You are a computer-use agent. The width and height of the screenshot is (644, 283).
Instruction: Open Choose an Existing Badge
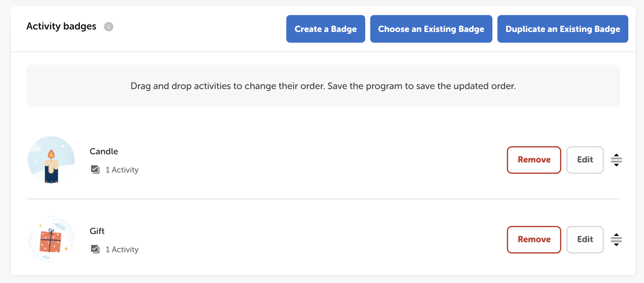(x=431, y=29)
